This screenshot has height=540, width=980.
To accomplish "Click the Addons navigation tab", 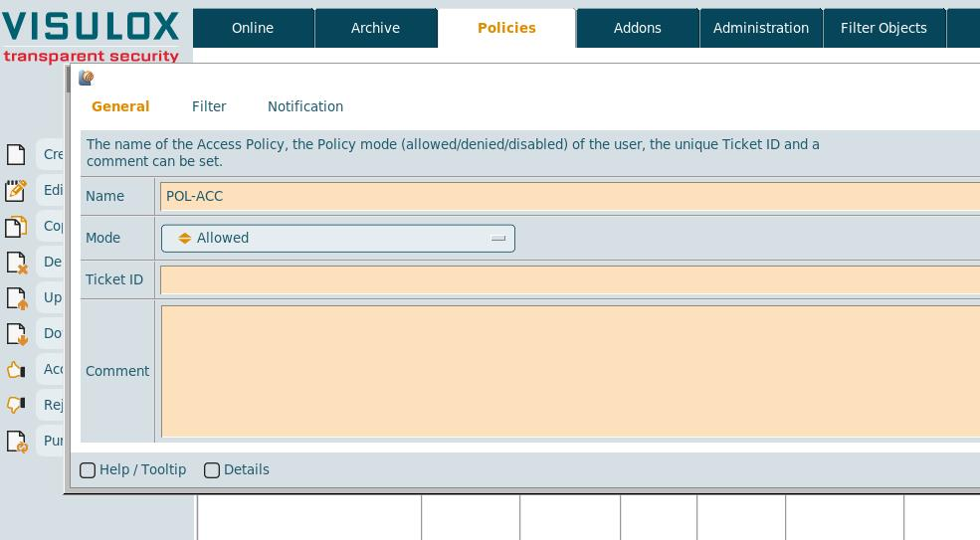I will tap(638, 28).
